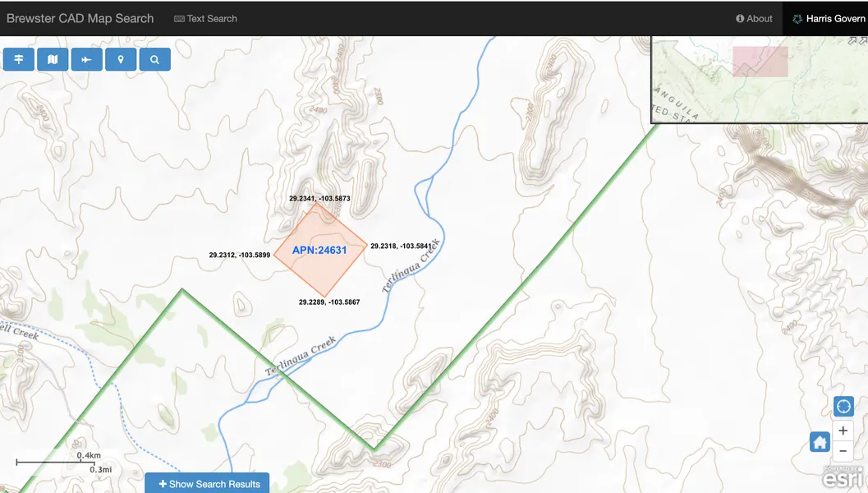Click the Brewster CAD Map Search title

coord(80,18)
